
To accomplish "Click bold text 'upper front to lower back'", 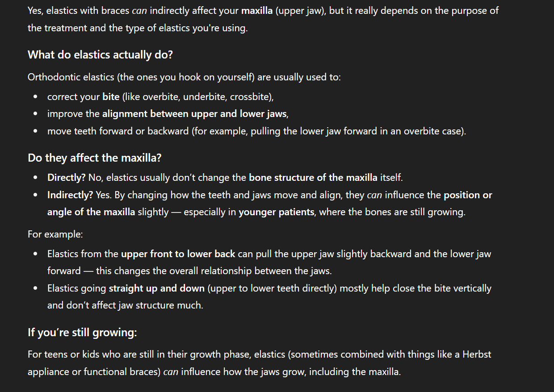I will [x=178, y=254].
